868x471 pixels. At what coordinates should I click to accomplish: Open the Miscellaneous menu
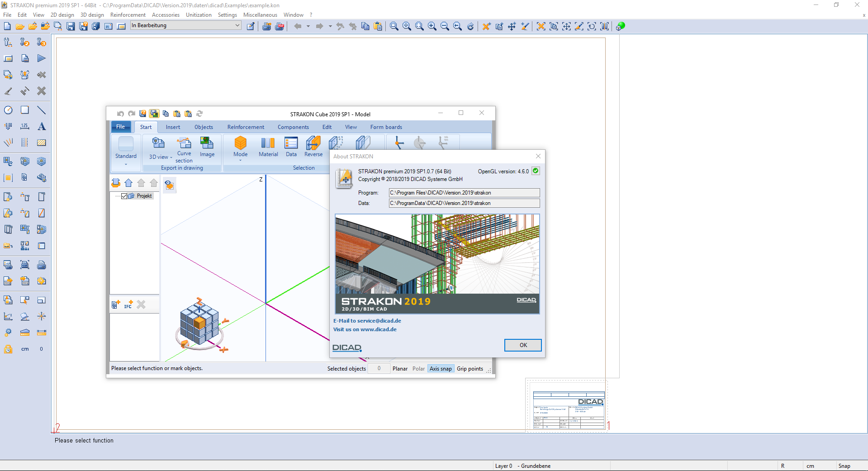point(260,15)
